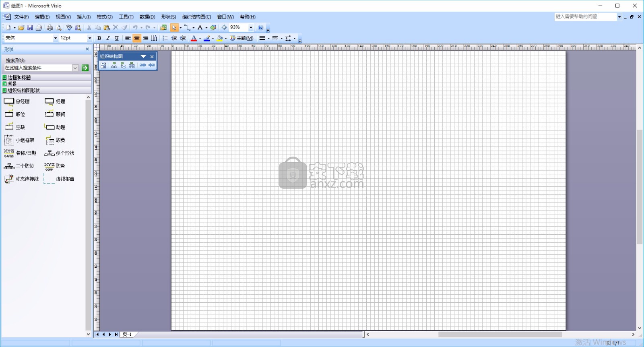Viewport: 644px width, 347px height.
Task: Open the 边框和标题 stencil
Action: (x=46, y=77)
